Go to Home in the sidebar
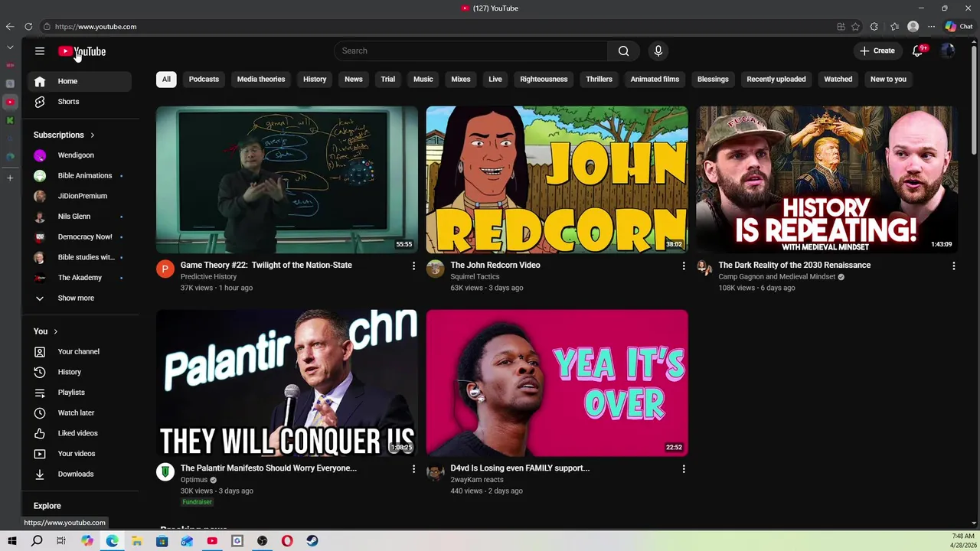980x551 pixels. (80, 81)
